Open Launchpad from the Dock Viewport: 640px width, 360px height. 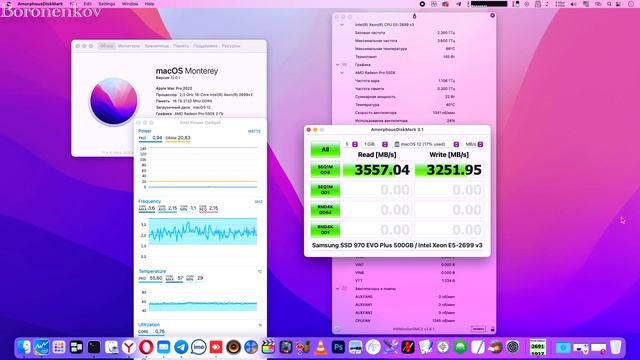(x=59, y=347)
